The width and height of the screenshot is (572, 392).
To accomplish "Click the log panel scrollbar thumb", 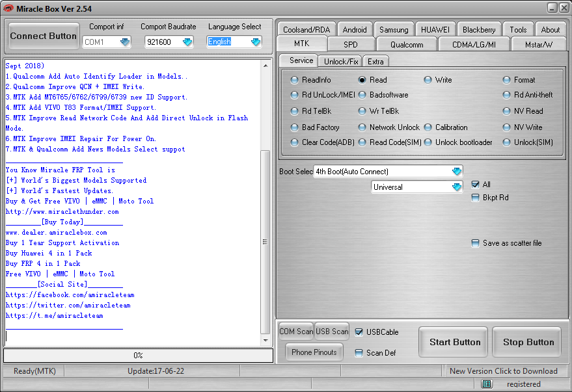I will click(266, 242).
